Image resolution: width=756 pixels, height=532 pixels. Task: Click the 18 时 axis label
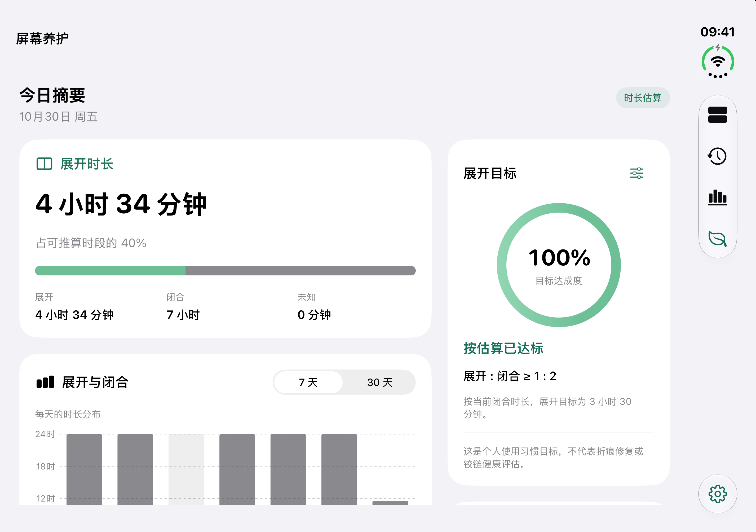[x=45, y=467]
